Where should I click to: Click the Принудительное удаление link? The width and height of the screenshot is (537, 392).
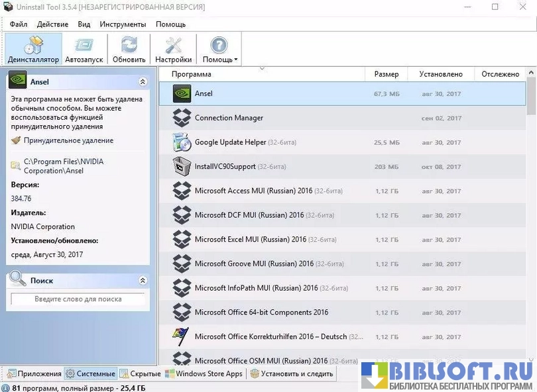pos(68,140)
